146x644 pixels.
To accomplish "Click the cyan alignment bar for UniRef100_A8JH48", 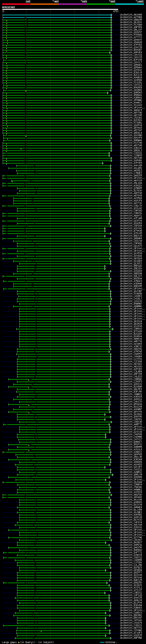I will tap(57, 15).
